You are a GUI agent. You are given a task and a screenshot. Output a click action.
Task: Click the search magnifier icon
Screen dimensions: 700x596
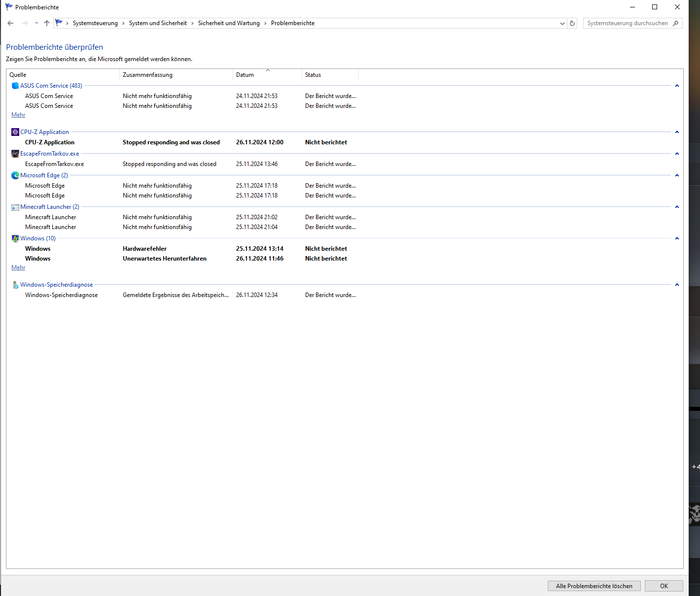tap(675, 23)
